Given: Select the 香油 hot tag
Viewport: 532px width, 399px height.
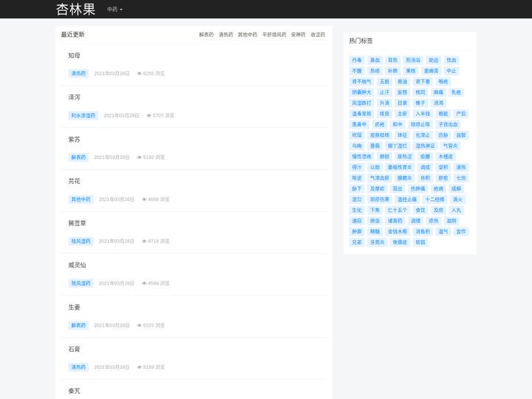Looking at the screenshot, I should [x=403, y=81].
